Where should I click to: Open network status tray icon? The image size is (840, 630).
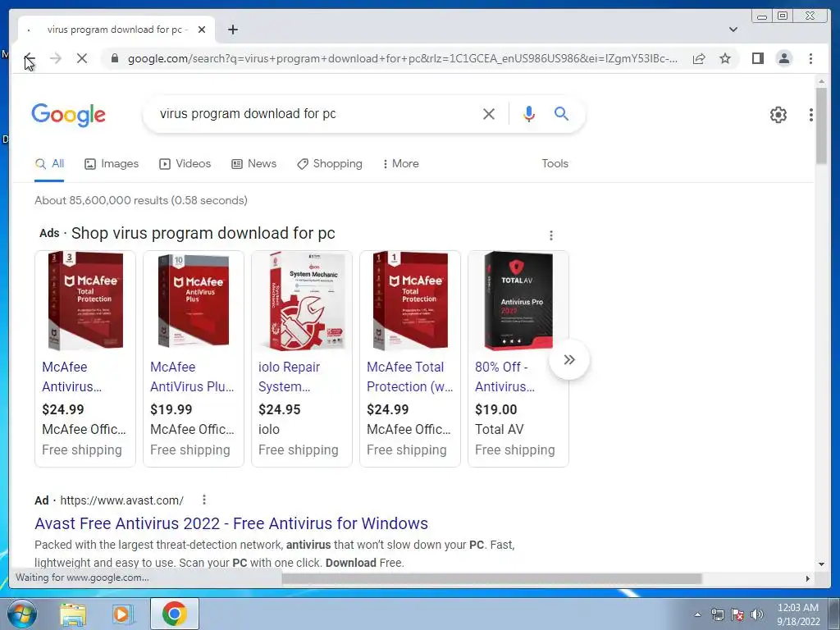pos(717,614)
